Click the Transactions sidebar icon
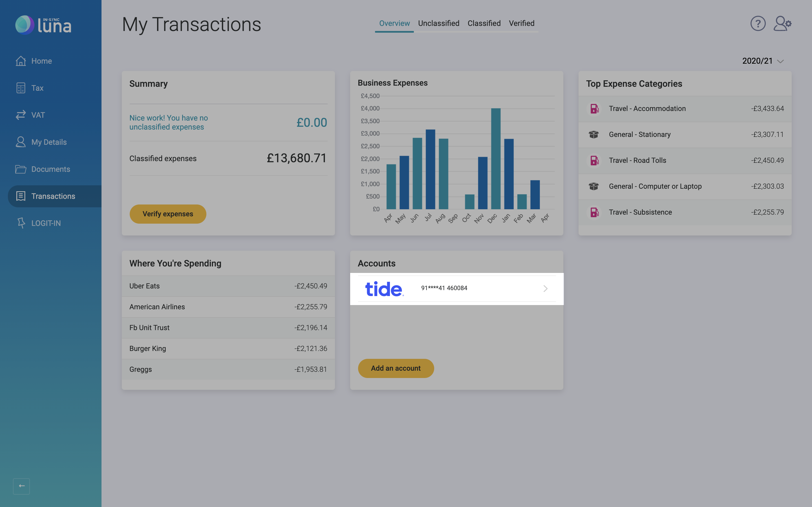Image resolution: width=812 pixels, height=507 pixels. 21,196
